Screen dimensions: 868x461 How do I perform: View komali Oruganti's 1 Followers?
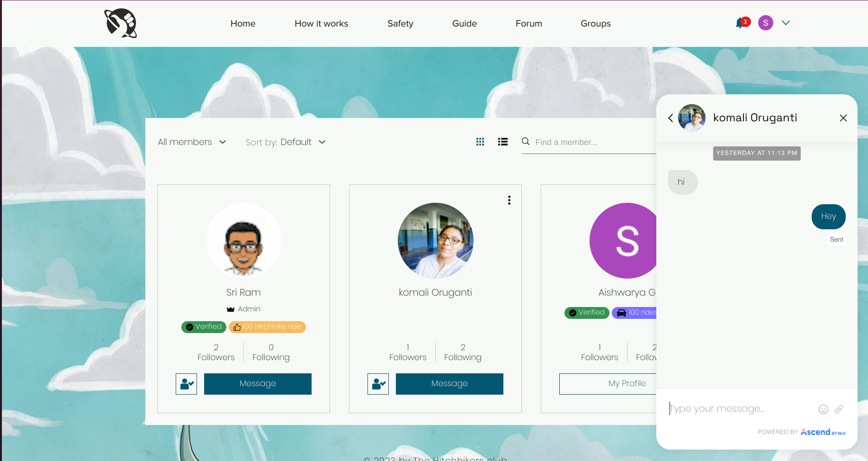(x=408, y=352)
